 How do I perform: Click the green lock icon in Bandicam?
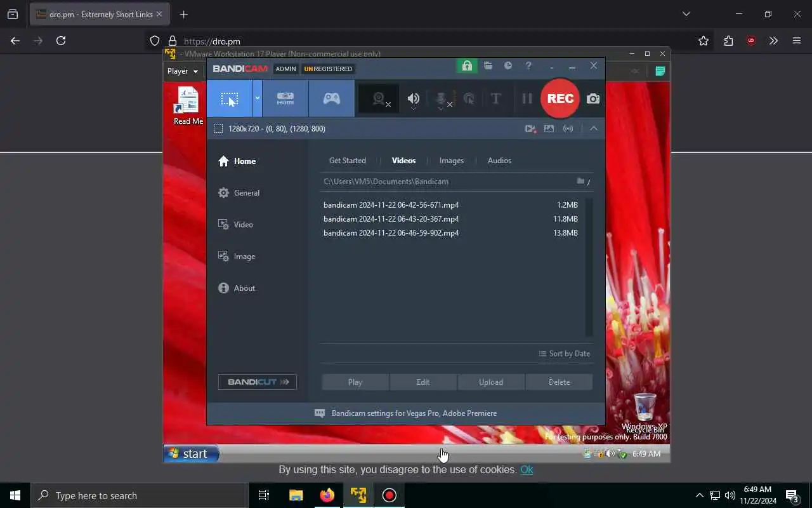coord(467,65)
